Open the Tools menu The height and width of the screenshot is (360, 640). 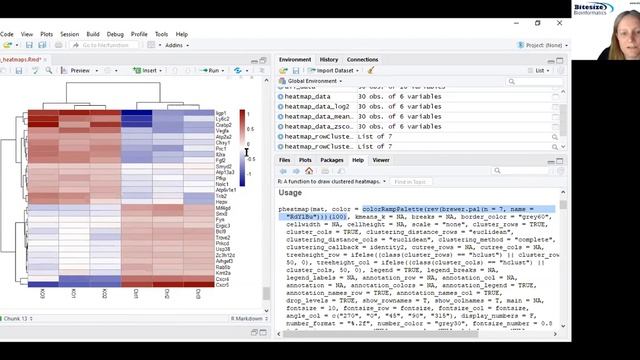point(161,34)
